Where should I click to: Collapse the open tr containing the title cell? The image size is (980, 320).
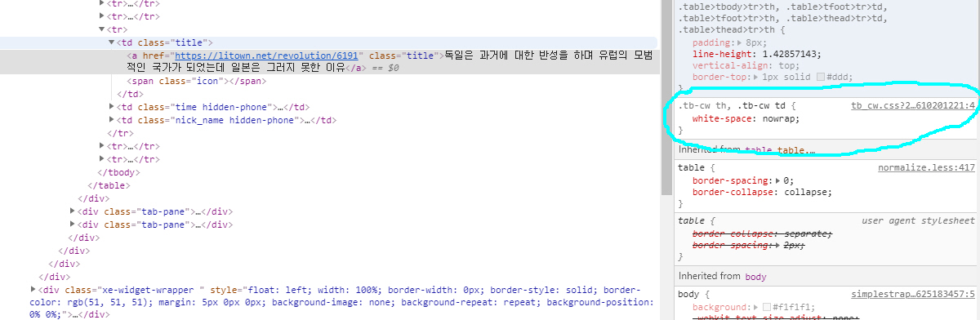[102, 29]
